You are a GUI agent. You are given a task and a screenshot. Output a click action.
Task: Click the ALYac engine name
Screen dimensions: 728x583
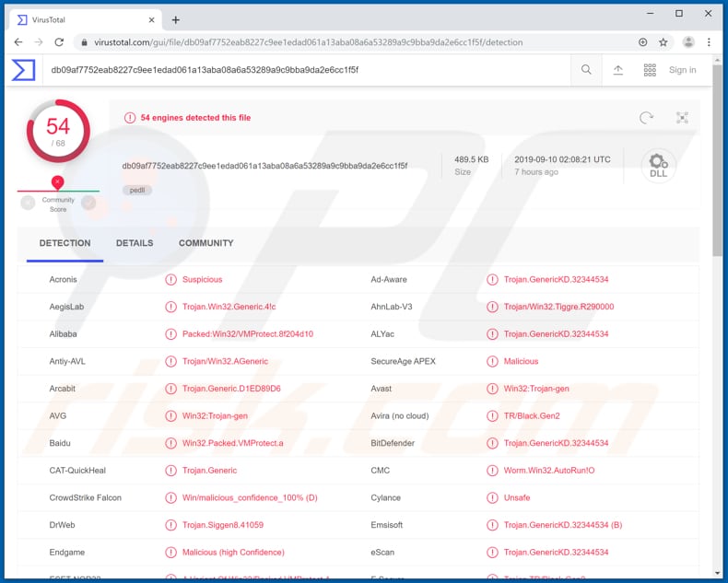click(382, 334)
